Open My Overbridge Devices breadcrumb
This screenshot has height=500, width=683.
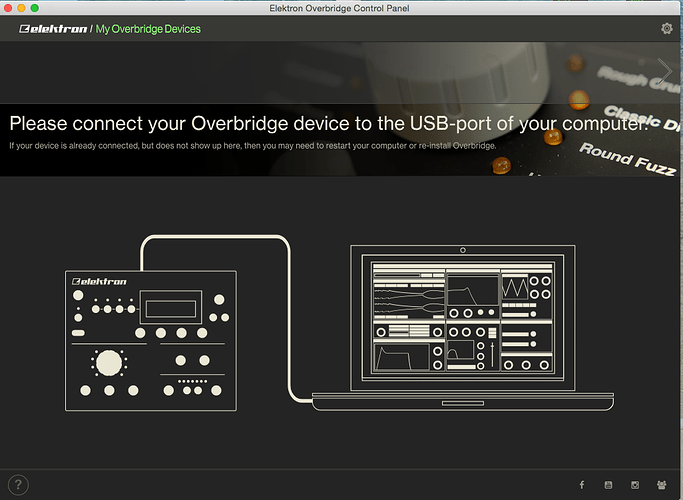(148, 29)
